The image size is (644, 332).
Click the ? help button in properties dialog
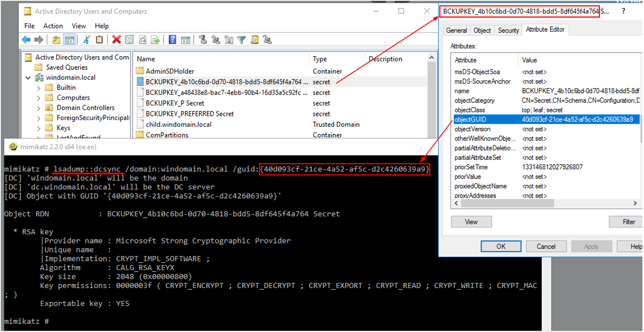[x=623, y=11]
